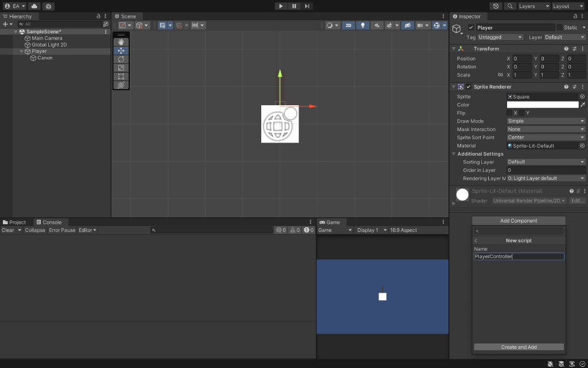
Task: Toggle 2D mode in the Scene view
Action: point(349,25)
